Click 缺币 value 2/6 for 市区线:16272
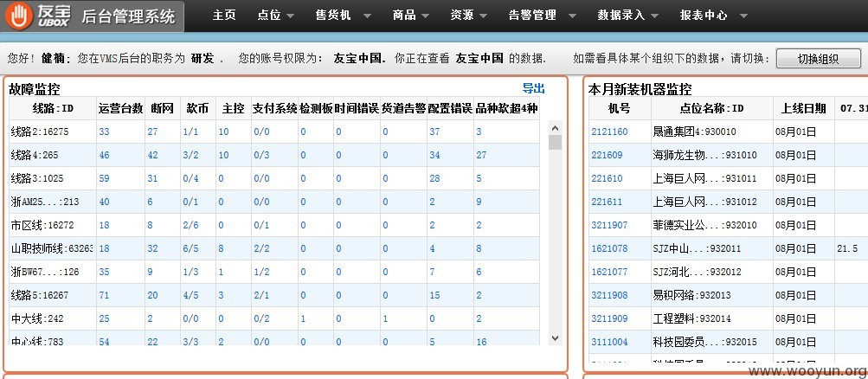Viewport: 868px width, 379px height. pos(191,225)
